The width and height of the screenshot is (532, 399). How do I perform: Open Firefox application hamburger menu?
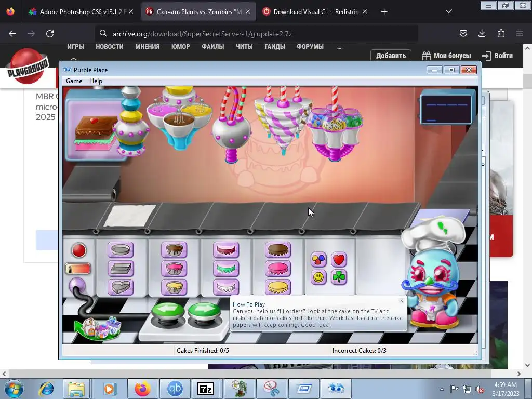pyautogui.click(x=520, y=33)
